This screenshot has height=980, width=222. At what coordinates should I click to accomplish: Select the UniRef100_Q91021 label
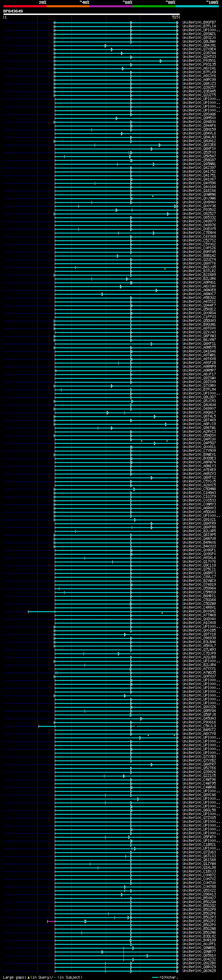click(199, 519)
